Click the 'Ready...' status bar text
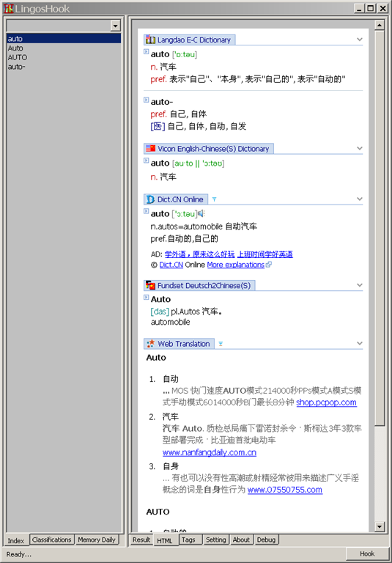Screen dimensions: 392x563 tap(18, 554)
